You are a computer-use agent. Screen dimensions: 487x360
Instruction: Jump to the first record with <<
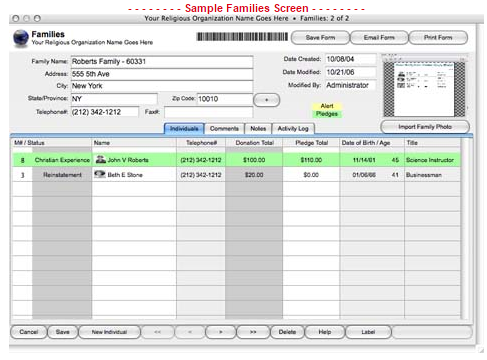click(x=158, y=332)
